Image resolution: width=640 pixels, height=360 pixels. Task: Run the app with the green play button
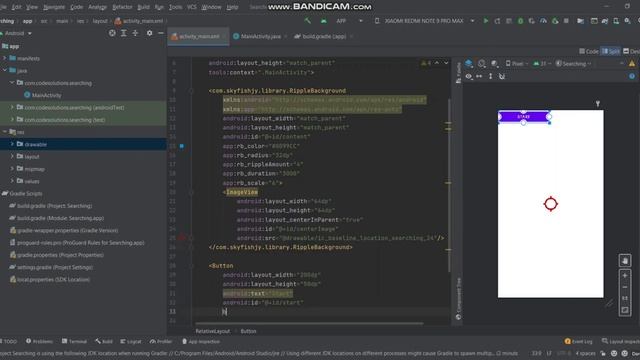click(x=486, y=21)
